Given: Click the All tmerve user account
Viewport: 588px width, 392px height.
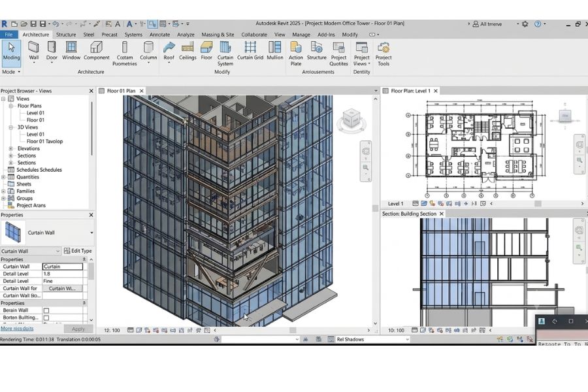Looking at the screenshot, I should 487,24.
